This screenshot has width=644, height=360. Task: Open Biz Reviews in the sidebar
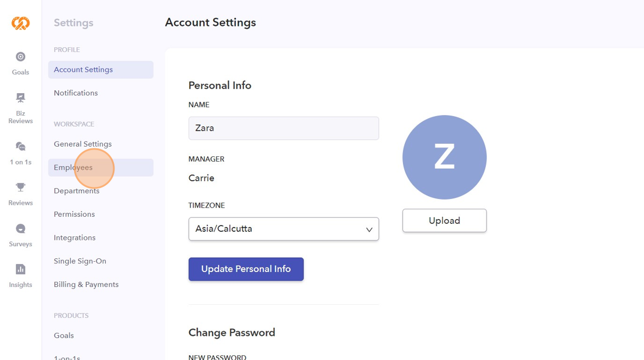(21, 108)
